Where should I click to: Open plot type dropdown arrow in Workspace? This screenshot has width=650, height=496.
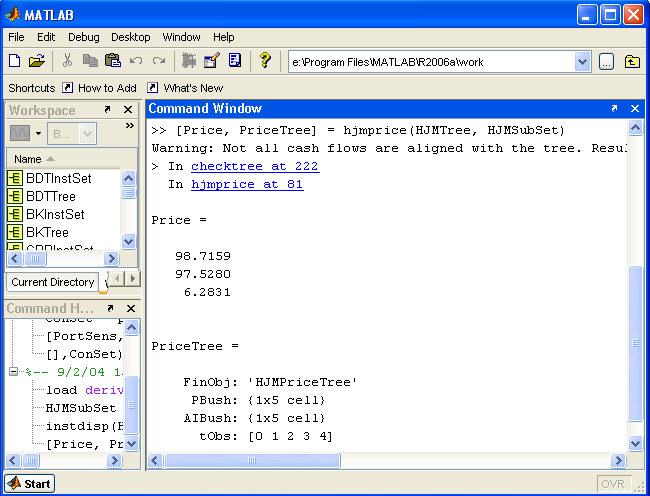(x=39, y=133)
